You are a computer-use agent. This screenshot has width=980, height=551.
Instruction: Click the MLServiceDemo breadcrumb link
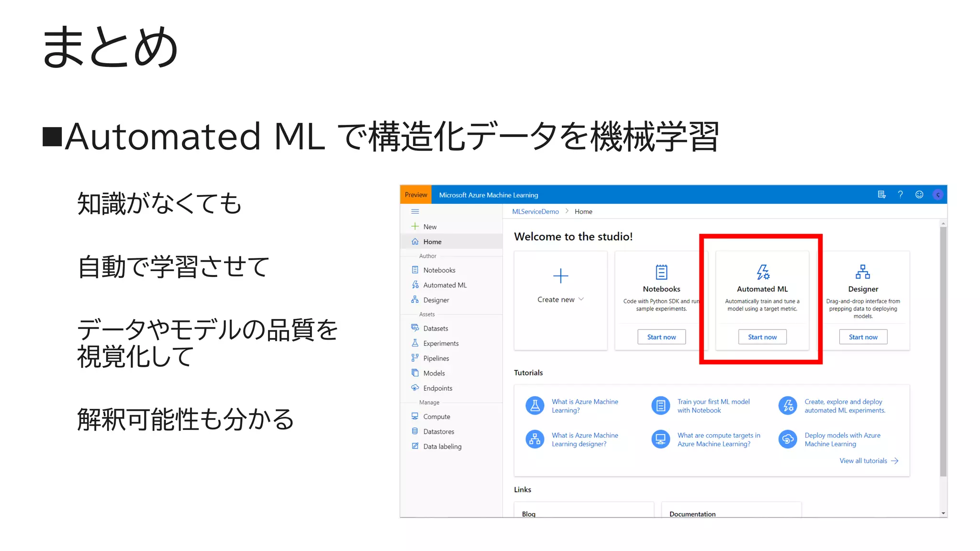[x=535, y=211]
